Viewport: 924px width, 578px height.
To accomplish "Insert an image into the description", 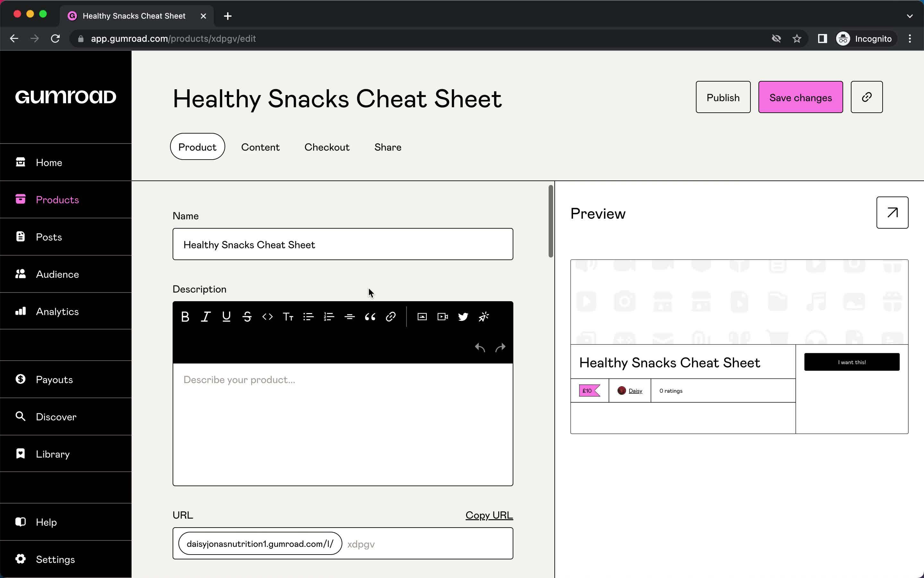I will [422, 317].
